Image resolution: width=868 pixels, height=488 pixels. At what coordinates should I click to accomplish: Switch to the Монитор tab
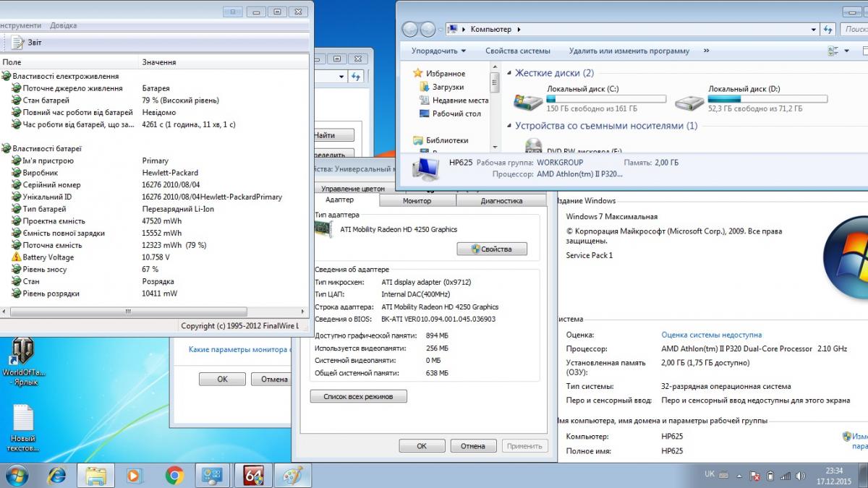417,200
